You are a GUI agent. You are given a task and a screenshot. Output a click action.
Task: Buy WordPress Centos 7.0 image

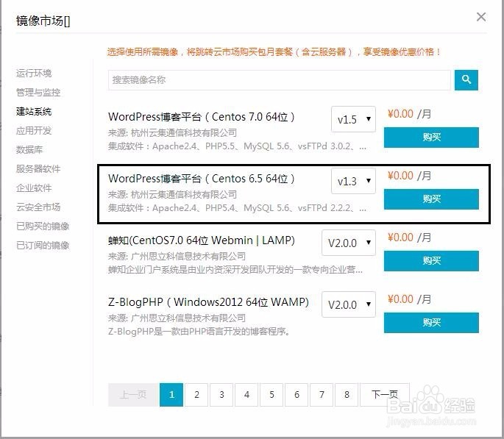431,138
